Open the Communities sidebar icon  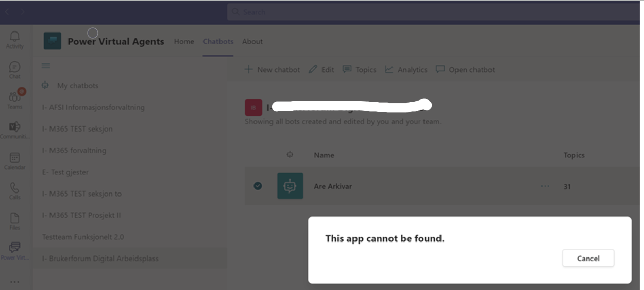(x=14, y=130)
